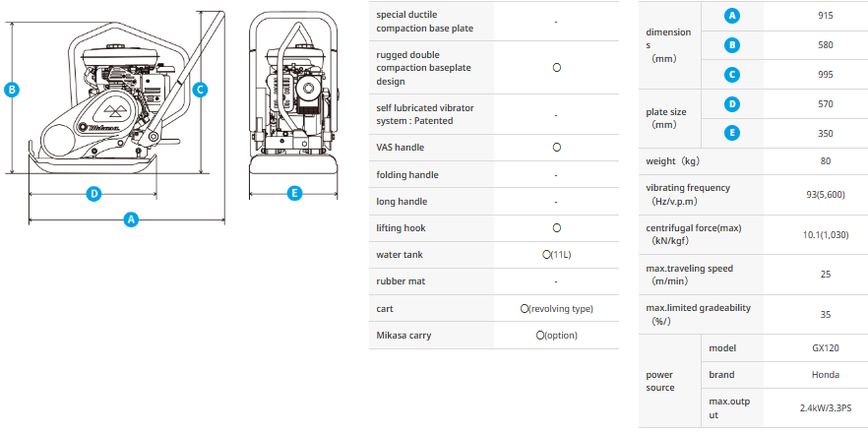The width and height of the screenshot is (868, 434).
Task: Click the 'folding handle' label
Action: [x=407, y=175]
